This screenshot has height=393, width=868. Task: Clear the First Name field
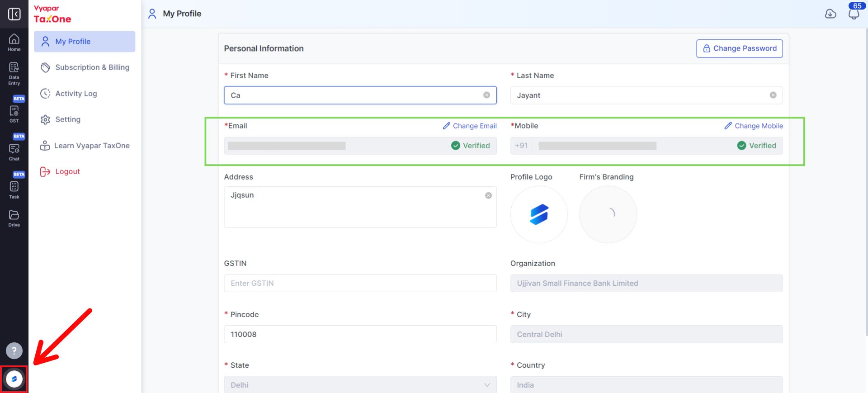tap(486, 95)
